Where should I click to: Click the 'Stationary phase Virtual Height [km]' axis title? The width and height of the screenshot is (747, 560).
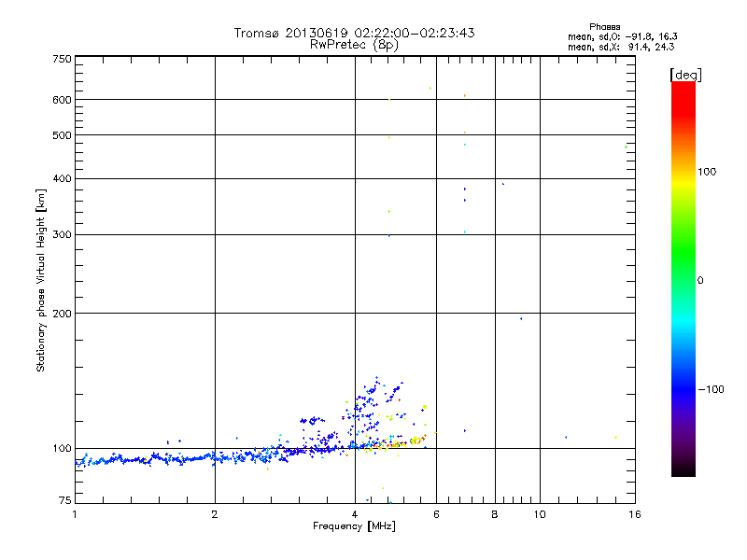41,280
